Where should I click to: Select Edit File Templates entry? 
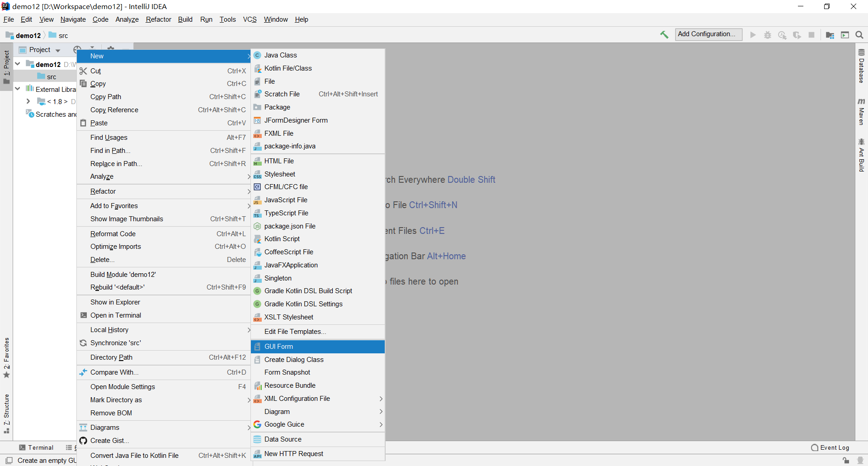[318, 332]
